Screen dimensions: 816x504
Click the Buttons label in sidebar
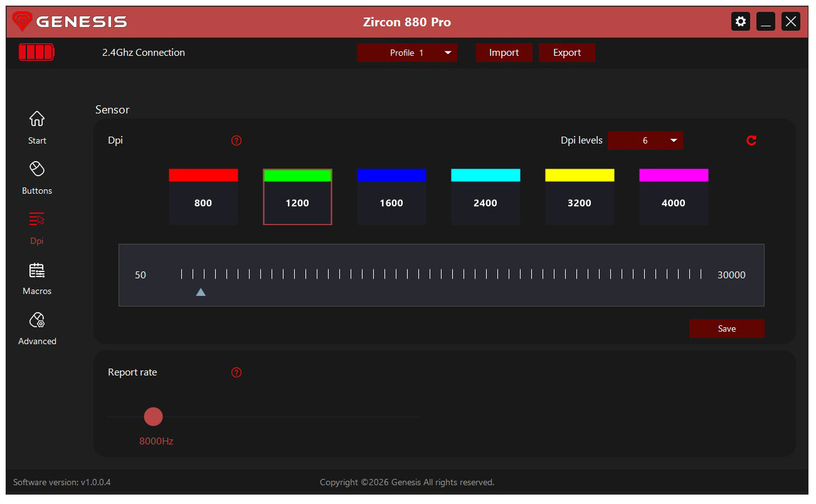[37, 191]
